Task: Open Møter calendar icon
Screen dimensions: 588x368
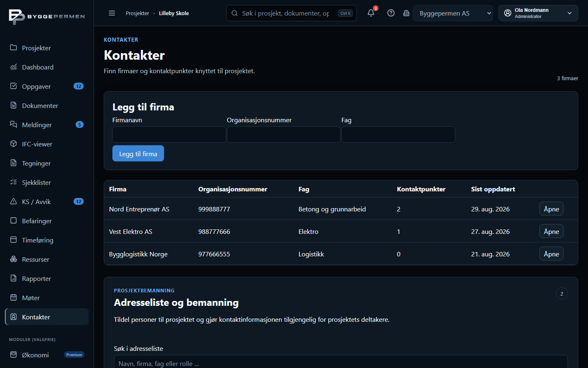Action: 13,297
